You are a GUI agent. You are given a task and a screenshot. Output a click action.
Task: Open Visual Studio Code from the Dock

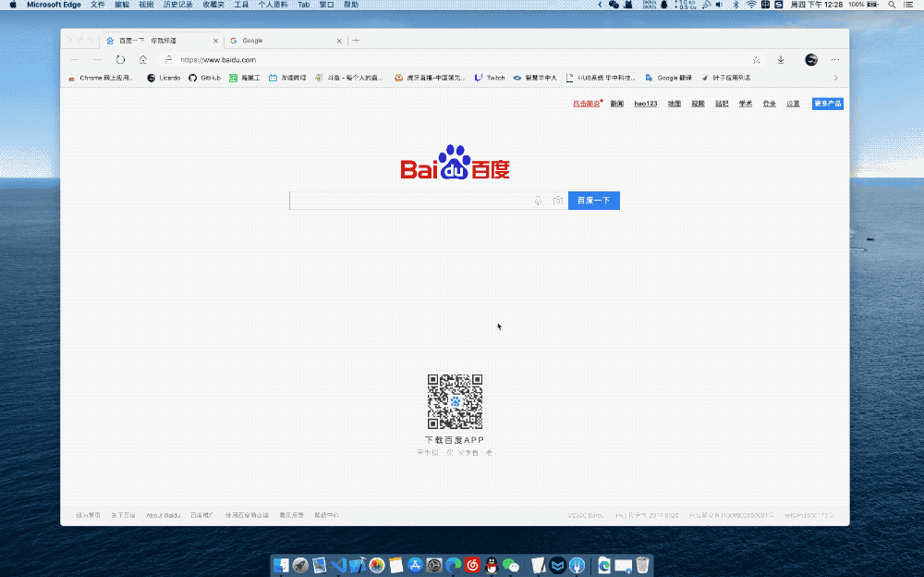click(339, 565)
